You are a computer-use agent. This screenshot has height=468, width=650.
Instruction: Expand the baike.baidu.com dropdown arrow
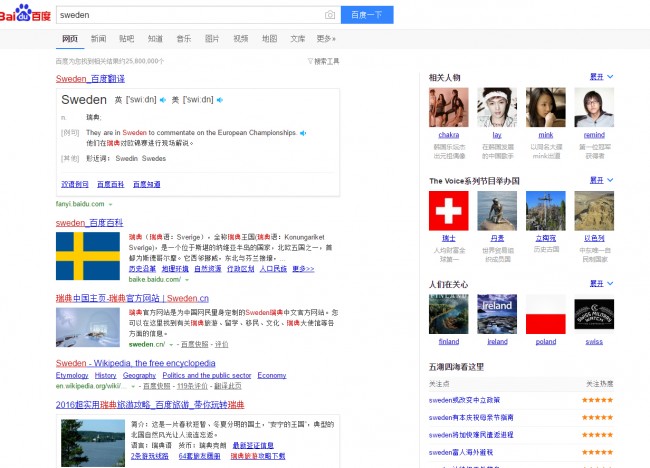187,280
